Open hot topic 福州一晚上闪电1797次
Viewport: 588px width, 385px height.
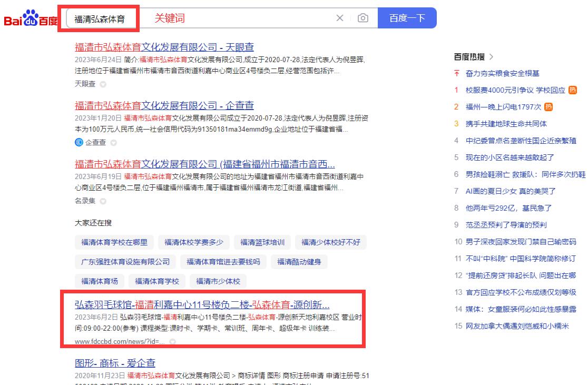point(503,107)
